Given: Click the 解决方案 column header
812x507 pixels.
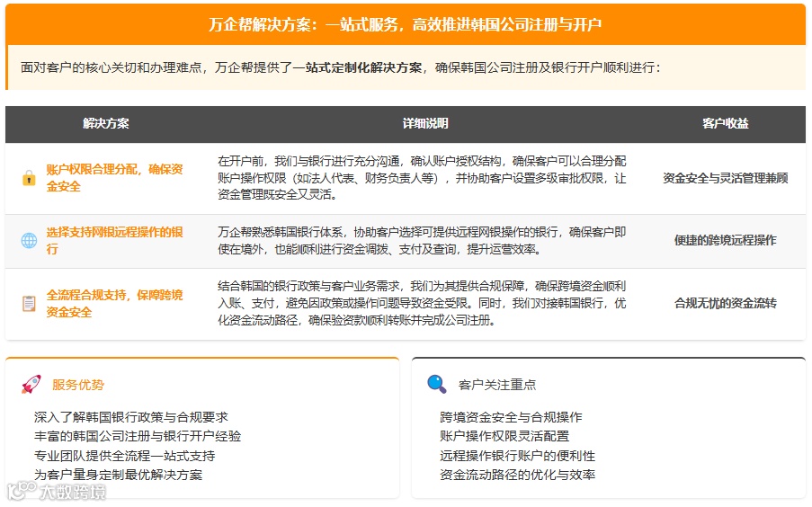Looking at the screenshot, I should 105,123.
